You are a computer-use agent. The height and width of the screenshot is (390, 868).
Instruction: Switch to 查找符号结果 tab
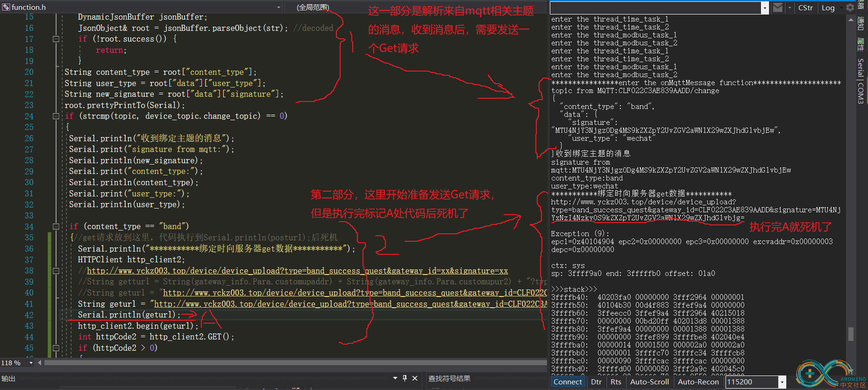click(x=449, y=379)
